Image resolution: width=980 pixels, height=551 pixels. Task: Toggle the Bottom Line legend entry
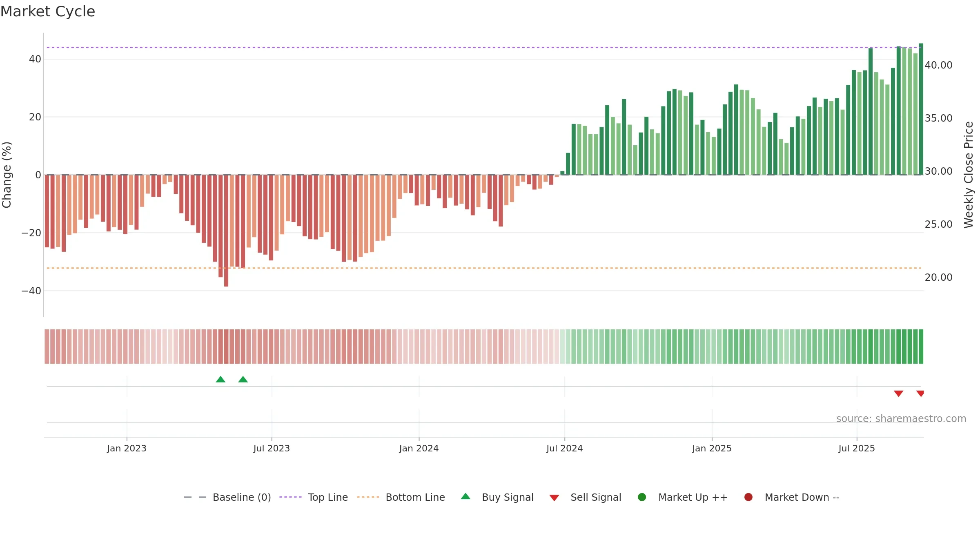[401, 497]
